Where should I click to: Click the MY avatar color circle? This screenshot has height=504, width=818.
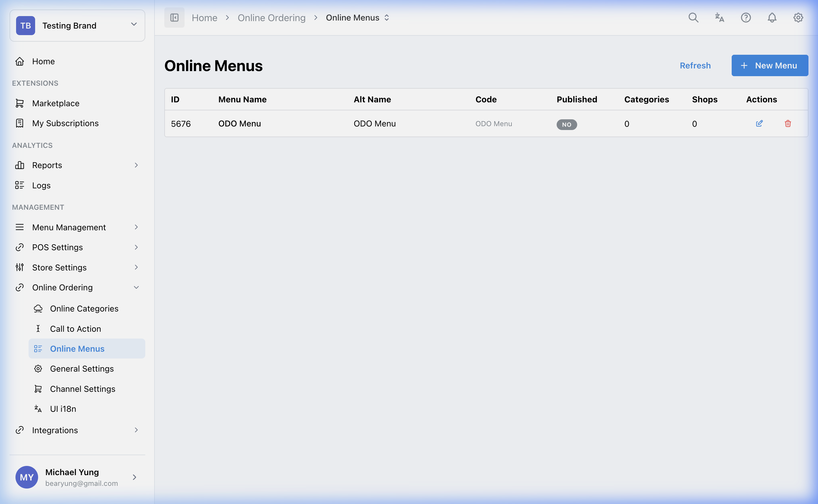click(26, 477)
